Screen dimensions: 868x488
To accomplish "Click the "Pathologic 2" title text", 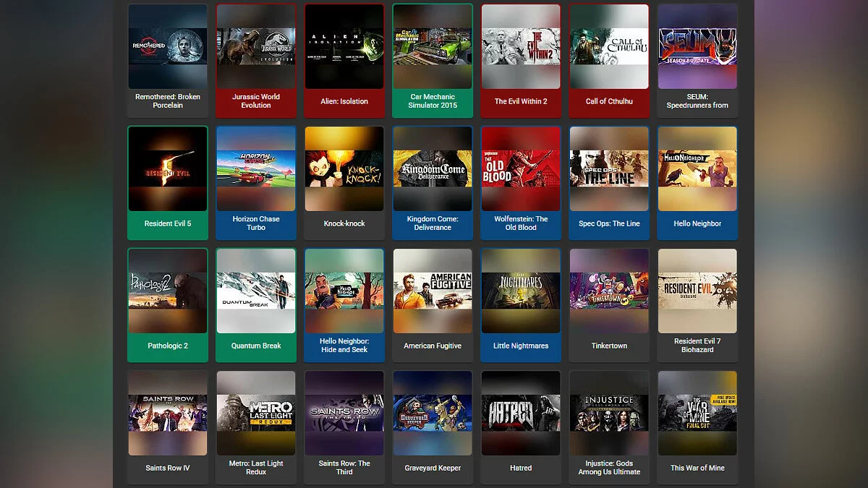I will pyautogui.click(x=168, y=346).
